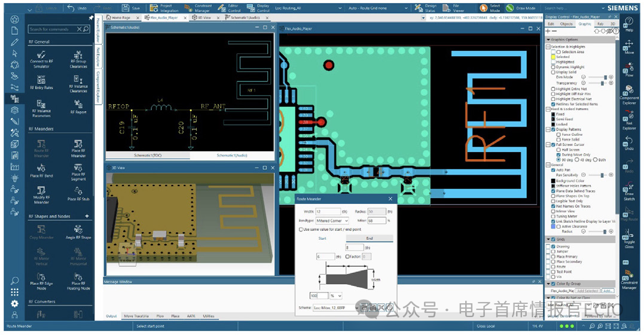Select Modify RF Meander tool
Screen dimensions: 644x335
click(x=41, y=195)
